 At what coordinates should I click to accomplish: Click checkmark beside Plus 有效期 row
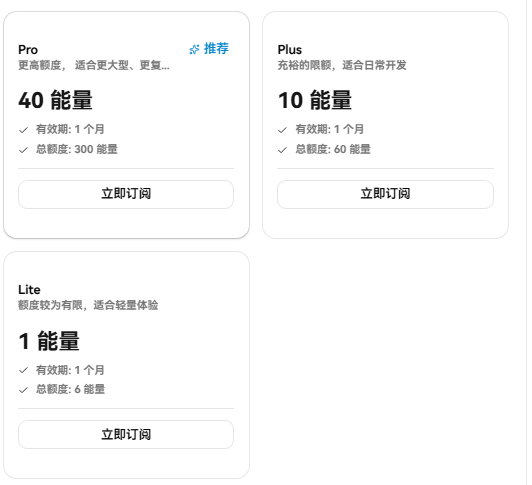283,130
